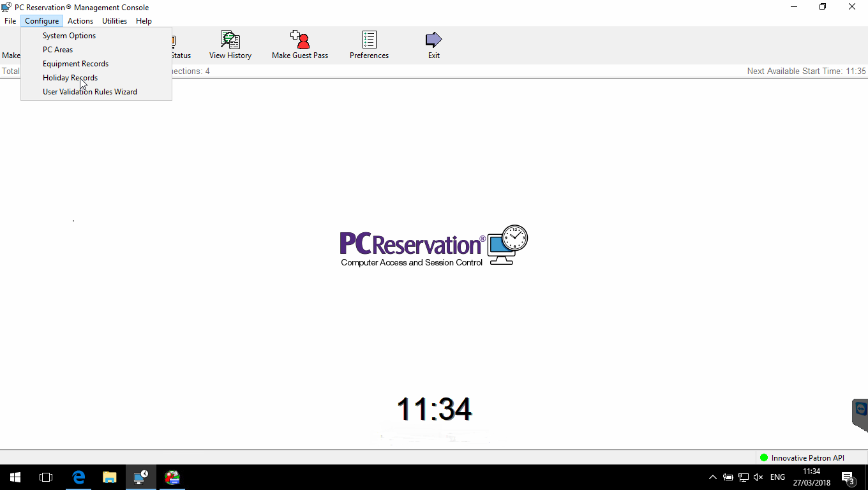Launch Microsoft Edge from the taskbar
Image resolution: width=868 pixels, height=490 pixels.
[x=79, y=477]
